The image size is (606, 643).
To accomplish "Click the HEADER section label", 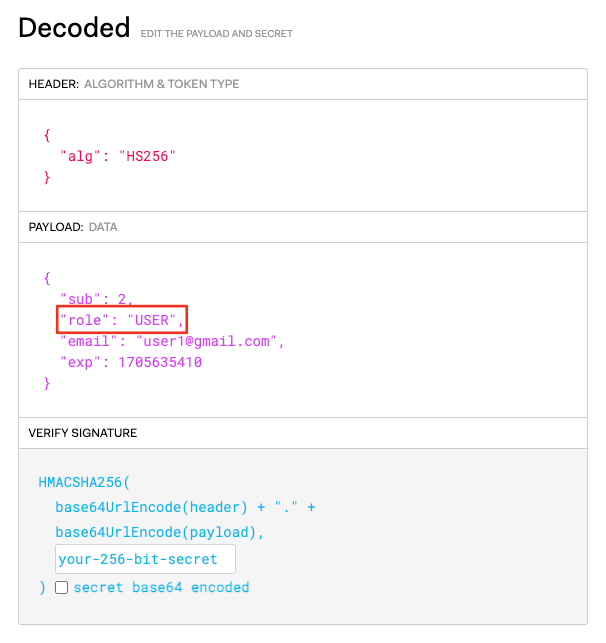I will [x=53, y=84].
